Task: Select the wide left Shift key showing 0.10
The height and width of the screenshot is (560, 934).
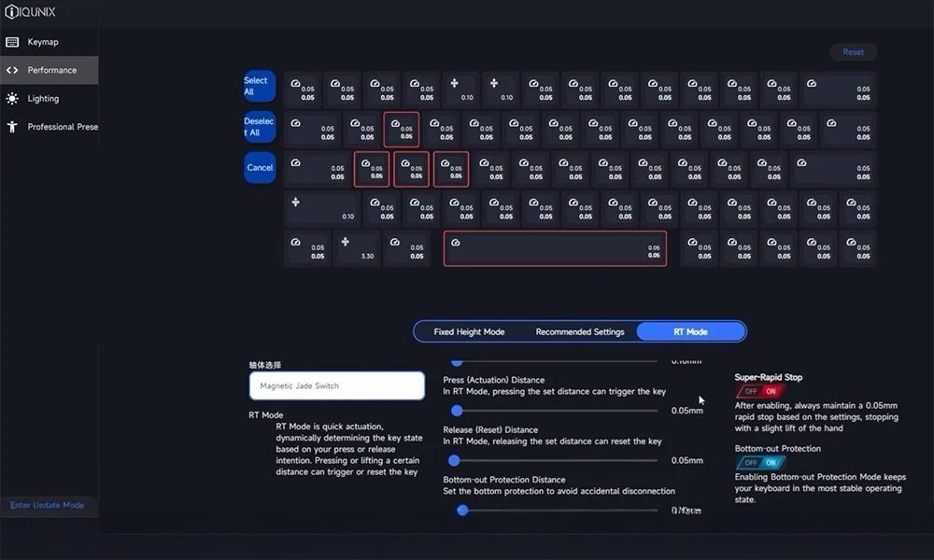Action: click(x=322, y=208)
